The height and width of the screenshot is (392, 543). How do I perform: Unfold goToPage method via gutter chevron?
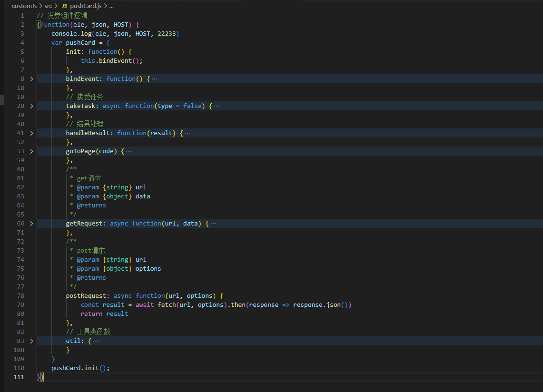31,151
